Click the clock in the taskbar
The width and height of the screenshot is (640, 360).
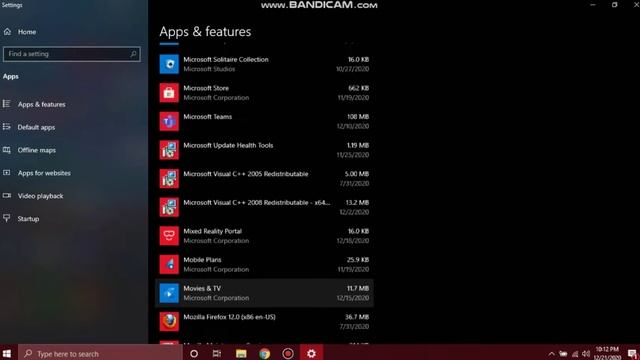[608, 353]
